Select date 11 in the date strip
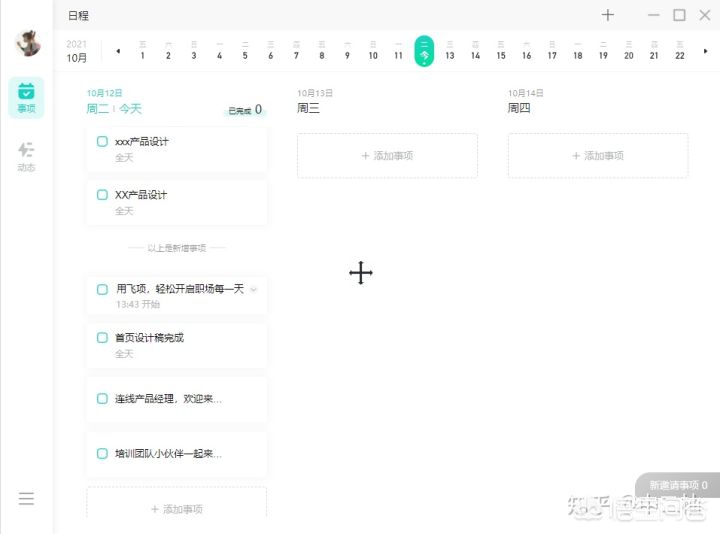720x534 pixels. click(x=398, y=51)
